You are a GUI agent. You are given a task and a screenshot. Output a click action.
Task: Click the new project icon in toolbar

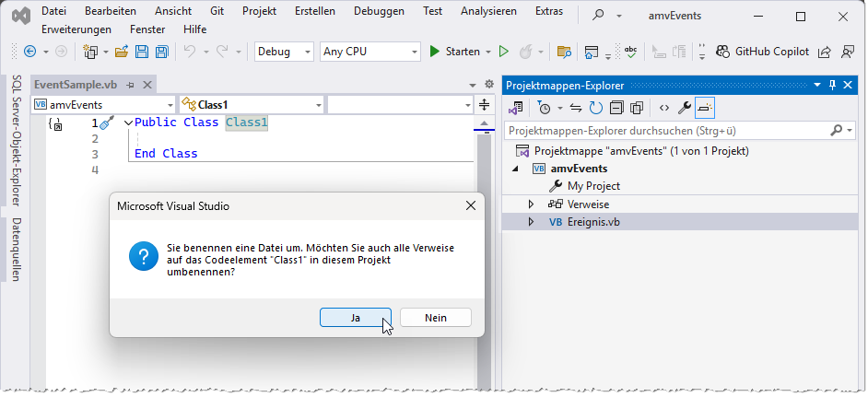tap(89, 52)
